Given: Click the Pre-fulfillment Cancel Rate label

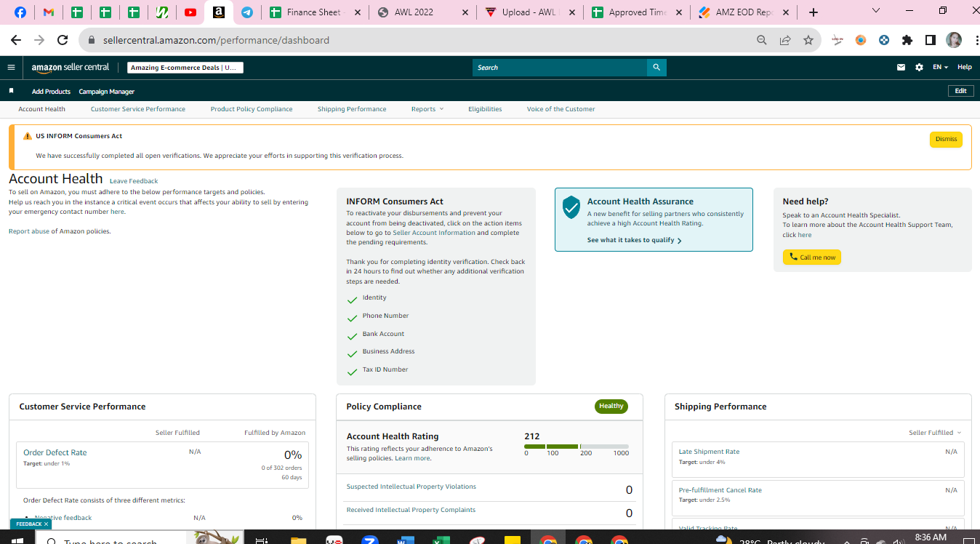Looking at the screenshot, I should pos(720,490).
